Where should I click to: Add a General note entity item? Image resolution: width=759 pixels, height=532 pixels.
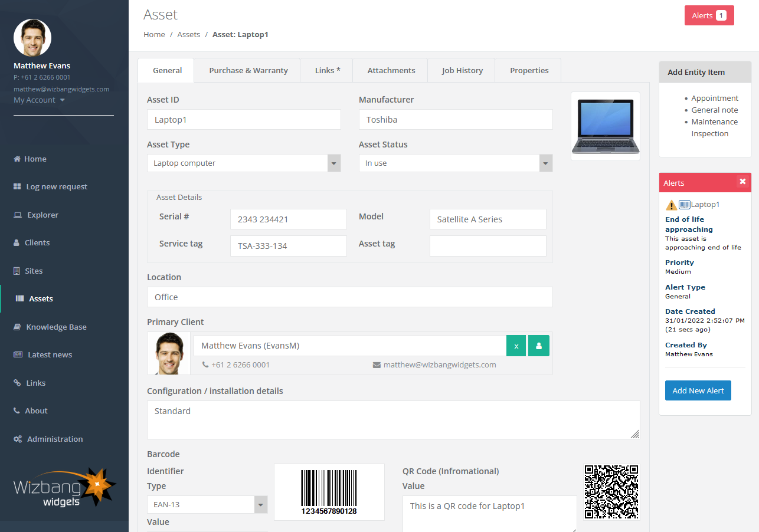pyautogui.click(x=715, y=110)
